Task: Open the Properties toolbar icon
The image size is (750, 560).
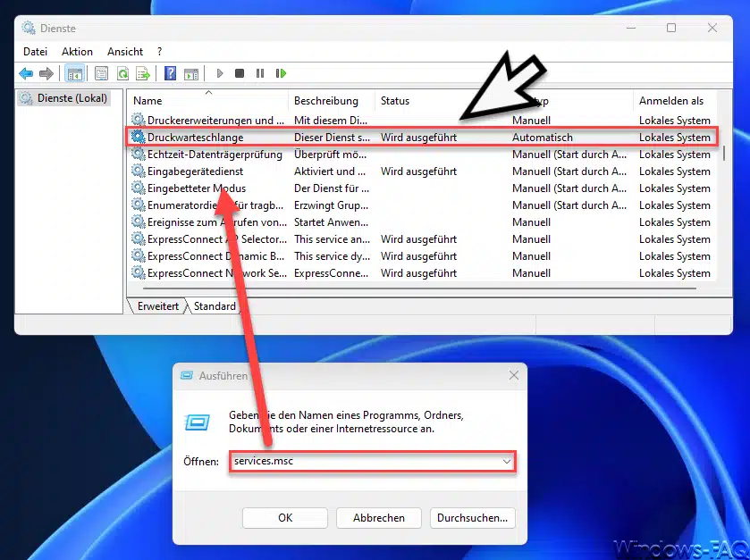Action: (x=101, y=73)
